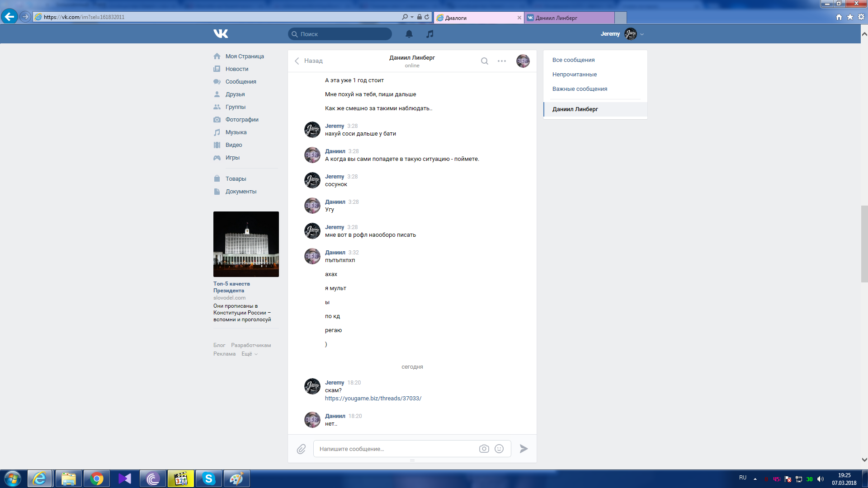This screenshot has height=488, width=868.
Task: Expand the "Ещё" footer menu
Action: [x=250, y=354]
